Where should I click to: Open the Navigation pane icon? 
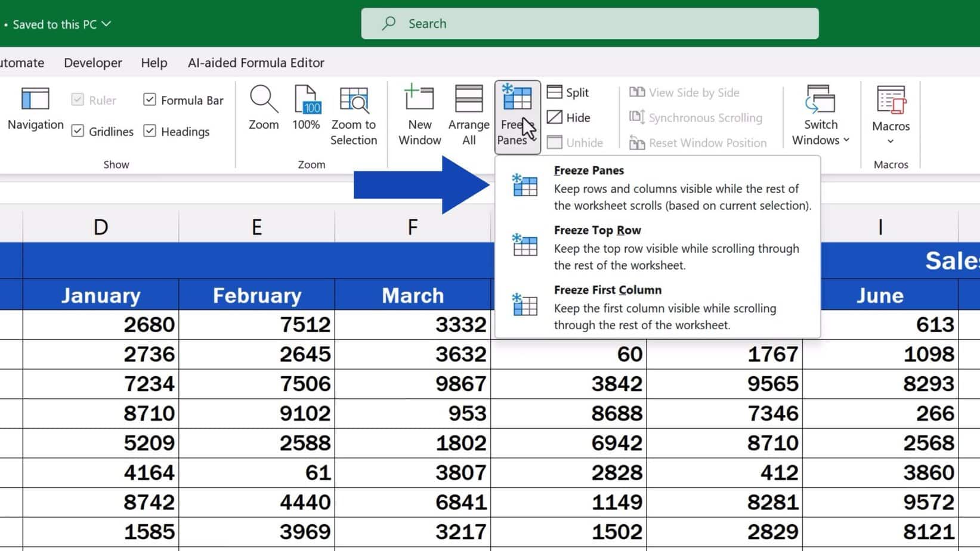35,100
